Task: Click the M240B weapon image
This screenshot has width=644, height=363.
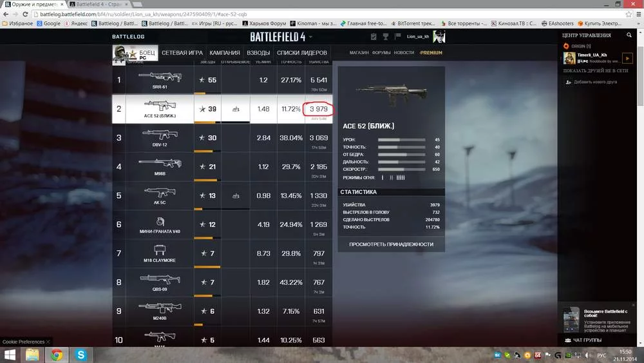Action: coord(160,308)
